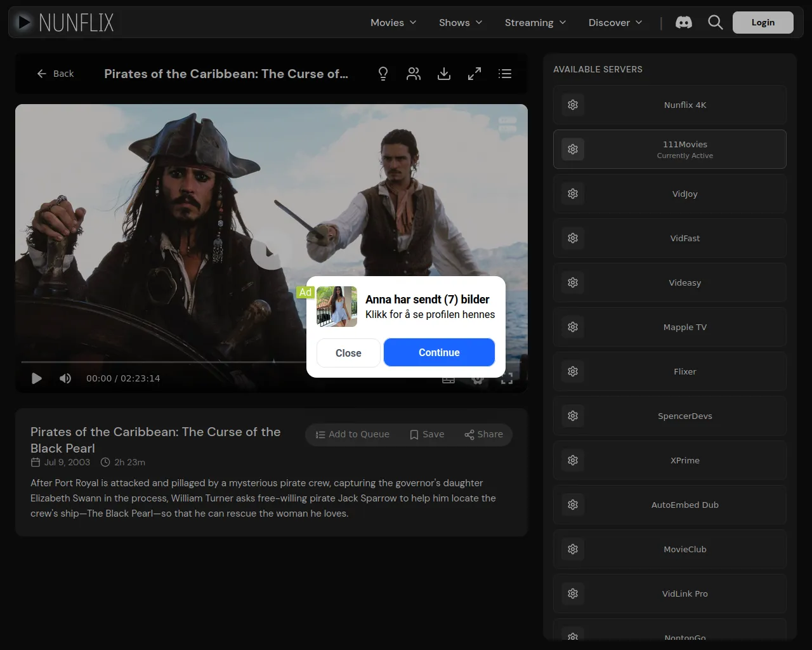Screen dimensions: 812x650
Task: Open gear settings for VidJoy server
Action: tap(573, 194)
